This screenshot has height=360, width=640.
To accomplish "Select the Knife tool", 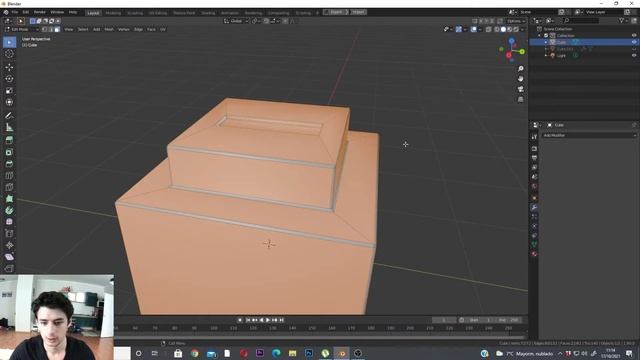I will (9, 187).
